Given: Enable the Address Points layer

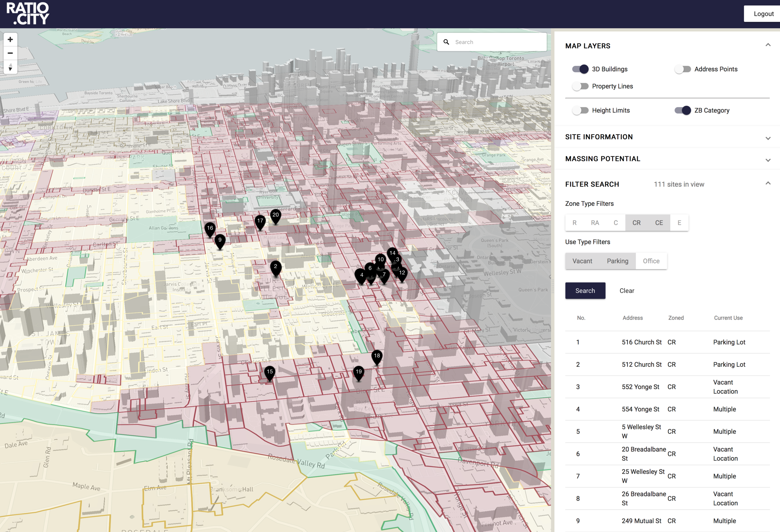Looking at the screenshot, I should coord(683,69).
